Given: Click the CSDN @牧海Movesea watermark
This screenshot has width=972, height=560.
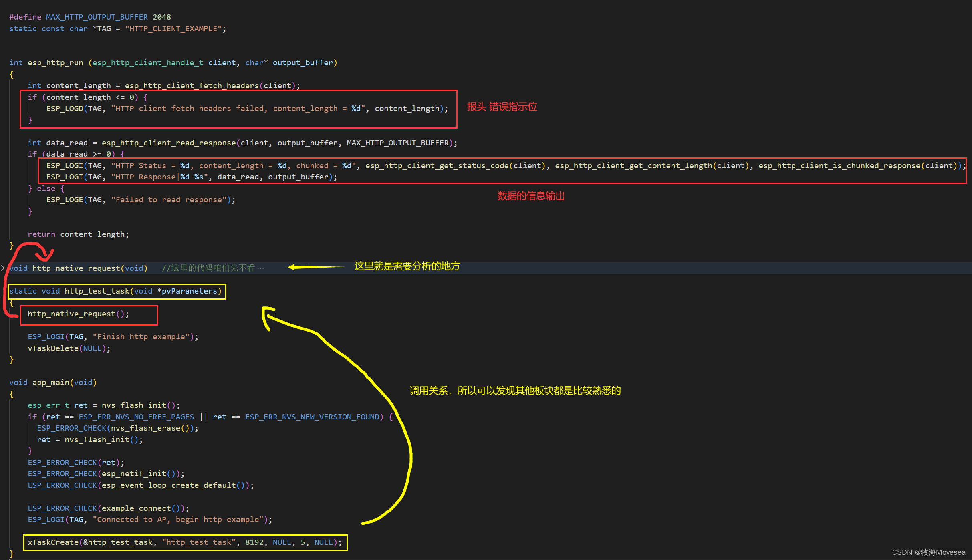Looking at the screenshot, I should (x=928, y=552).
